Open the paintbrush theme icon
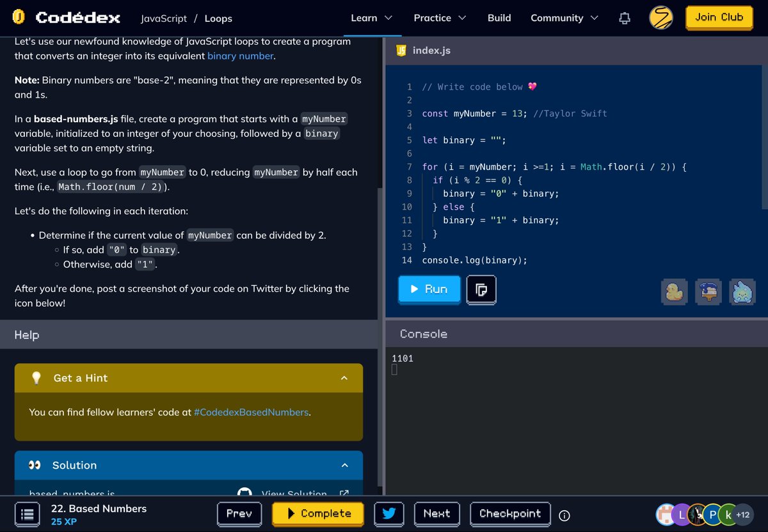Image resolution: width=768 pixels, height=532 pixels. click(x=708, y=292)
